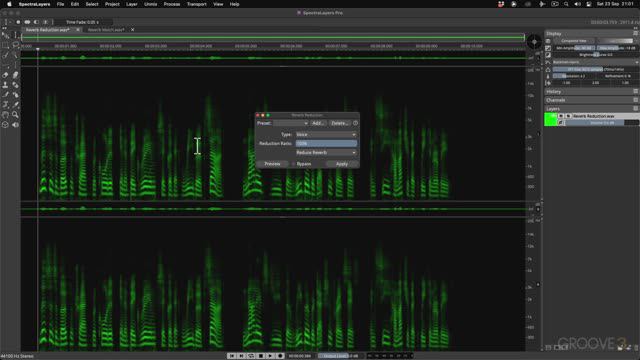Screen dimensions: 640x360
Task: Pick the hand pan tool
Action: [5, 115]
